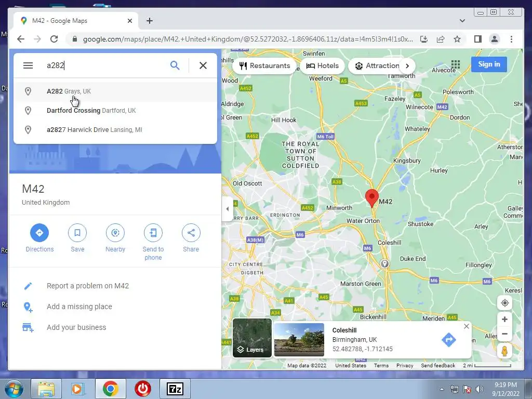This screenshot has height=399, width=532.
Task: Click the install app icon in address bar
Action: [x=424, y=39]
